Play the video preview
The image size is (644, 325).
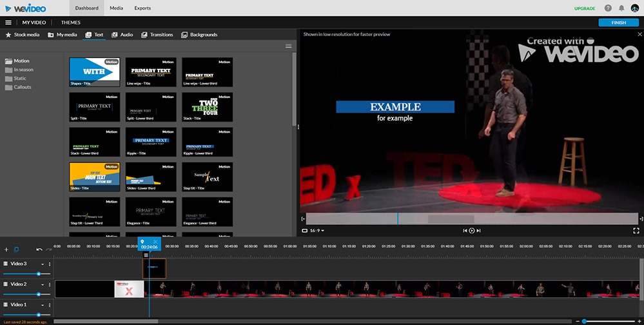pyautogui.click(x=471, y=231)
